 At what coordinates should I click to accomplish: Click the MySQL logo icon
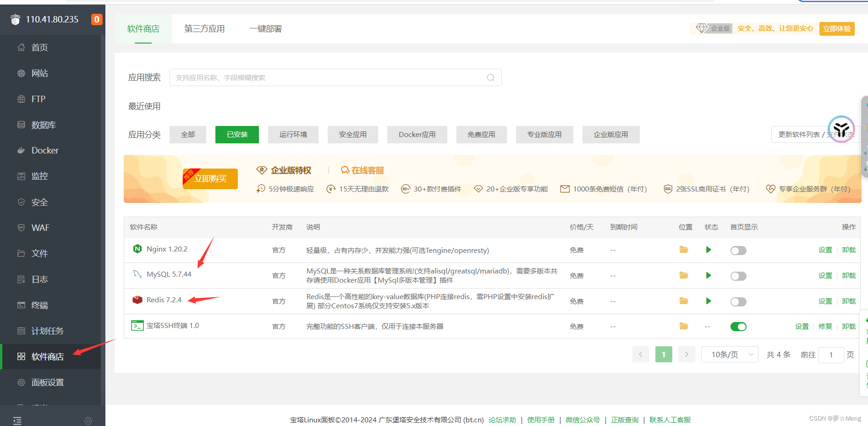tap(137, 274)
